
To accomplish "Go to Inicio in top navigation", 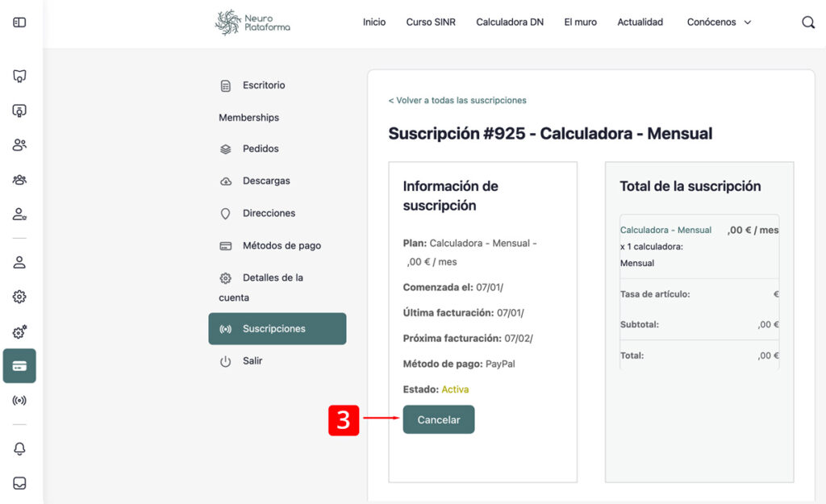I will click(x=374, y=22).
